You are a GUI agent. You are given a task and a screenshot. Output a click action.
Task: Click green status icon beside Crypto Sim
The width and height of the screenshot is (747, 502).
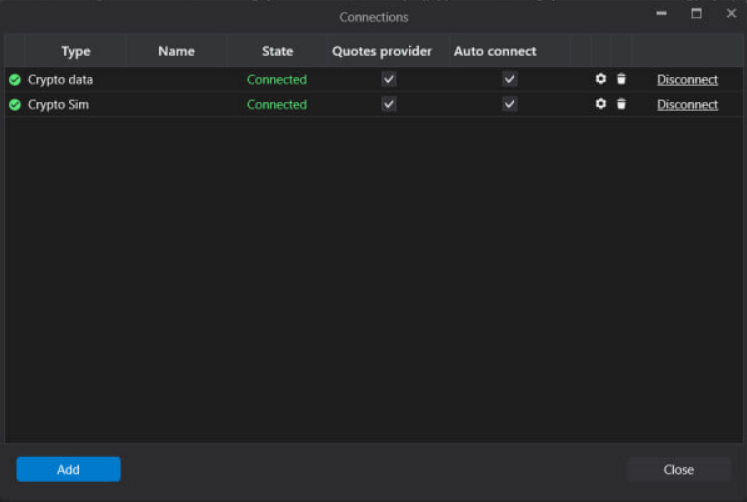(x=15, y=104)
